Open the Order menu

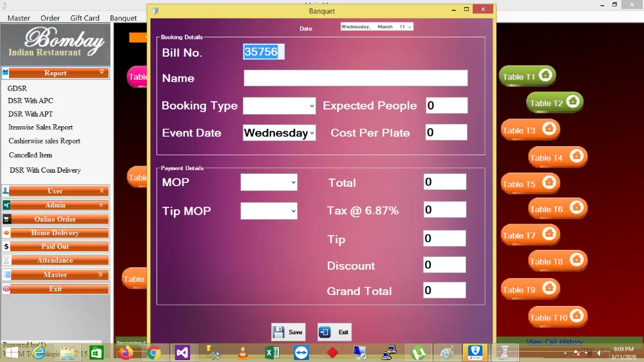[x=50, y=18]
